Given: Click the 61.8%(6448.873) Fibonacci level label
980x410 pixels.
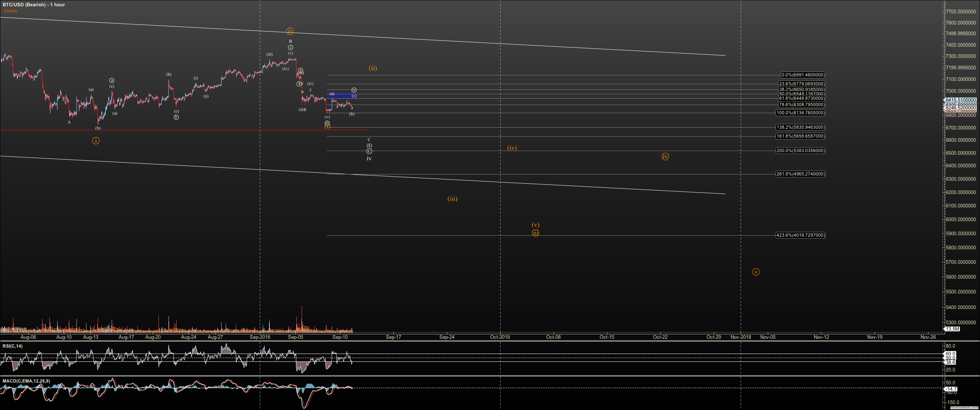Looking at the screenshot, I should 802,98.
